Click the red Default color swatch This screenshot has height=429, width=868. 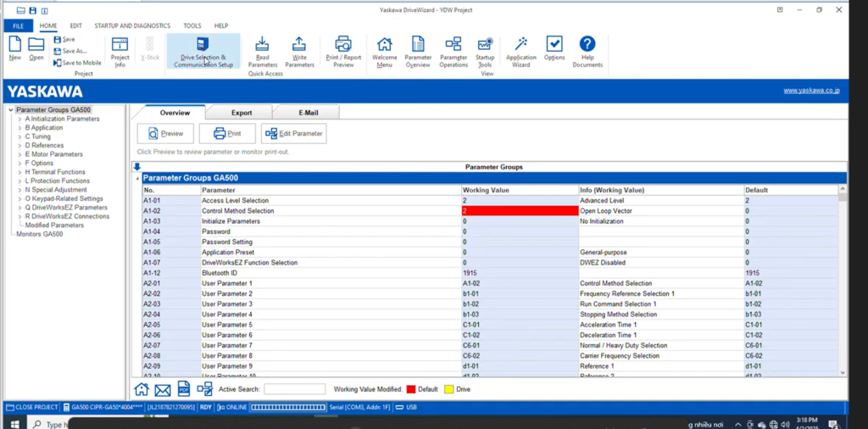[411, 389]
